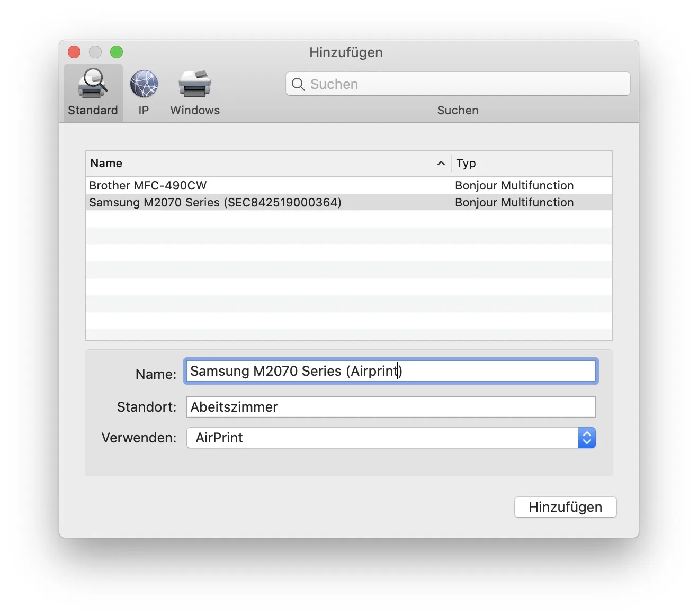Select Samsung M2070 Series printer row
698x616 pixels.
pos(349,202)
